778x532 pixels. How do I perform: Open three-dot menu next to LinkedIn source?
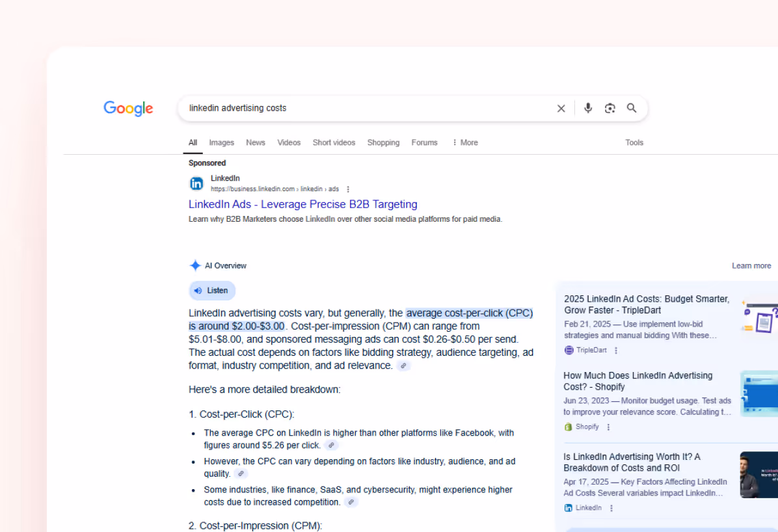[x=611, y=508]
